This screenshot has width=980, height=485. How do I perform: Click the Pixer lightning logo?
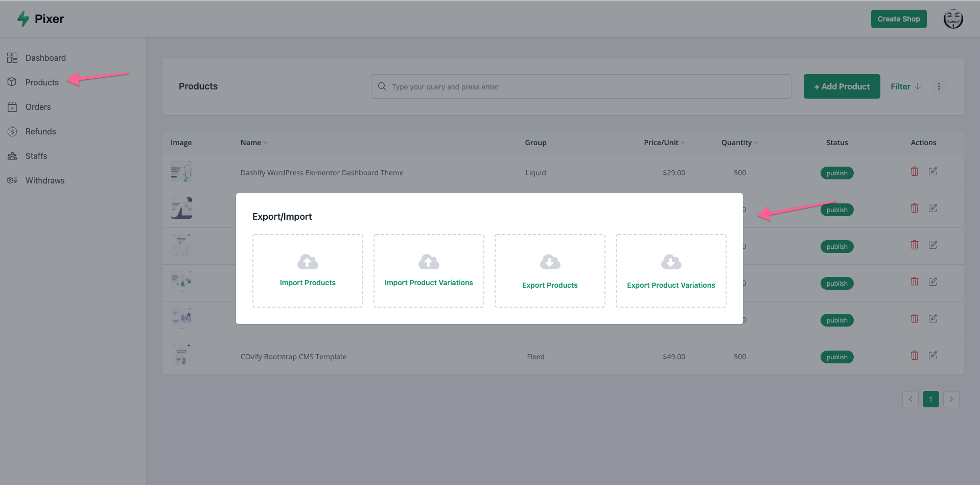coord(23,19)
